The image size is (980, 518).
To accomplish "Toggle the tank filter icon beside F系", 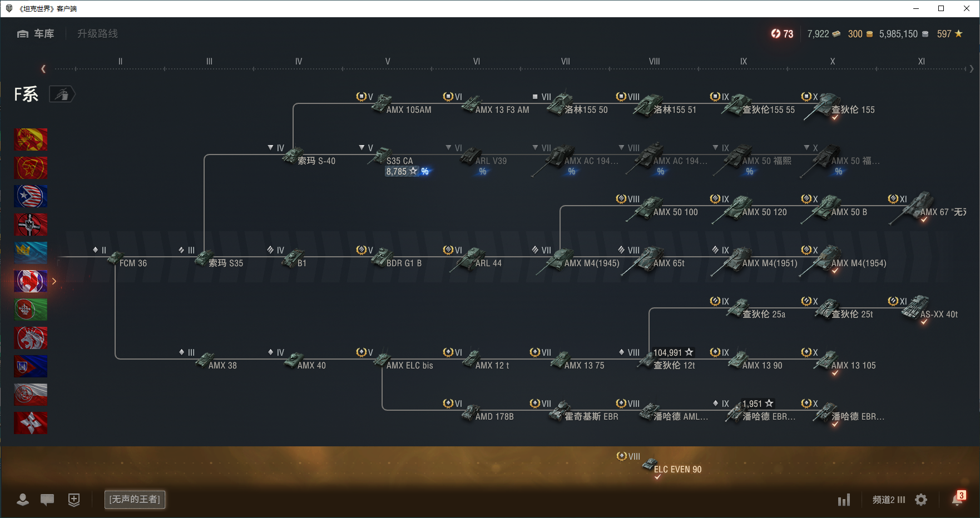I will click(62, 94).
